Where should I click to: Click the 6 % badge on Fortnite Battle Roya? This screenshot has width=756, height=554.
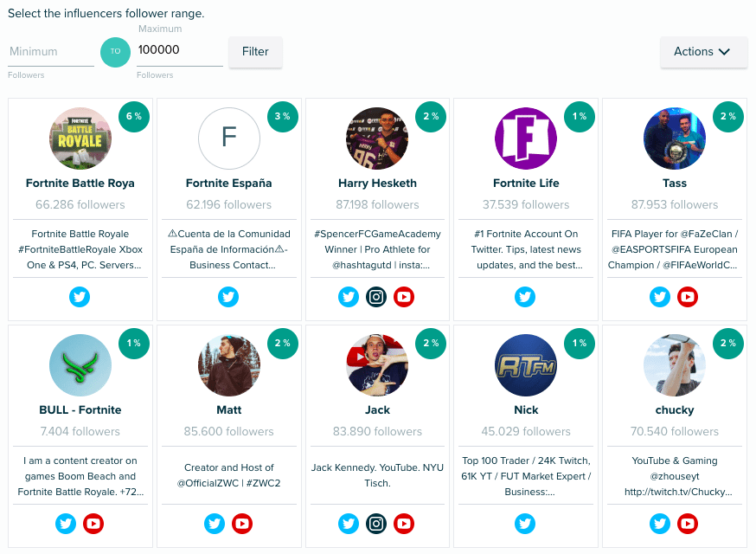point(135,116)
